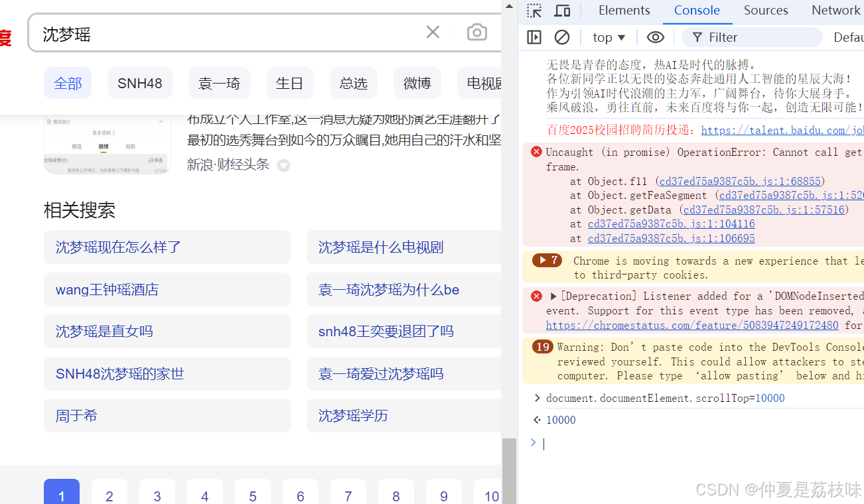Open cd37ed75a9387c5b.js:1:106695 source link
This screenshot has height=504, width=864.
pyautogui.click(x=672, y=239)
